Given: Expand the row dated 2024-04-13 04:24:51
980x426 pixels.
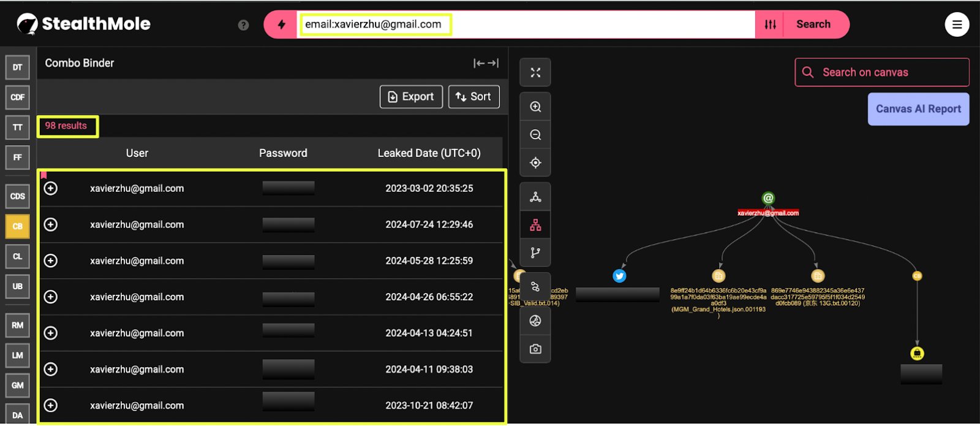Looking at the screenshot, I should 51,333.
